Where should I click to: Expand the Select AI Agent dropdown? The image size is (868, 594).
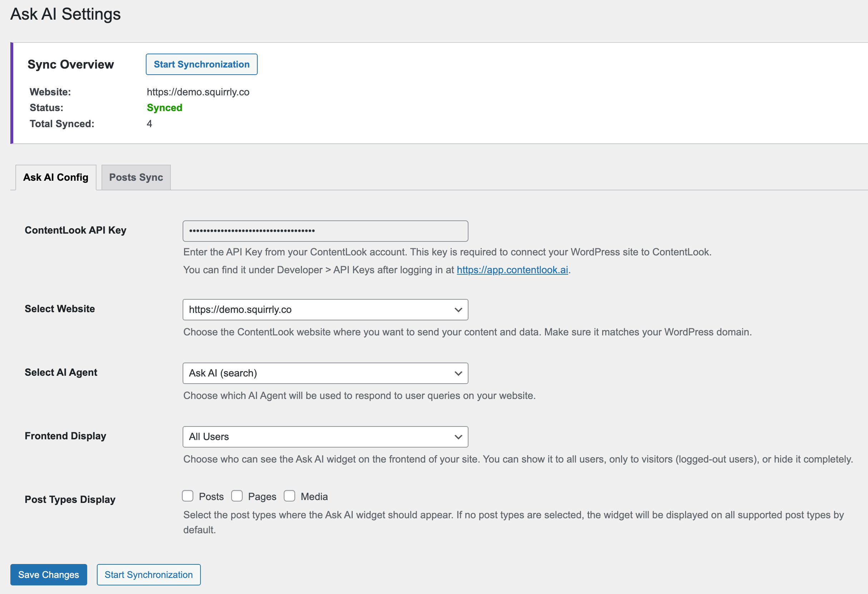[317, 373]
